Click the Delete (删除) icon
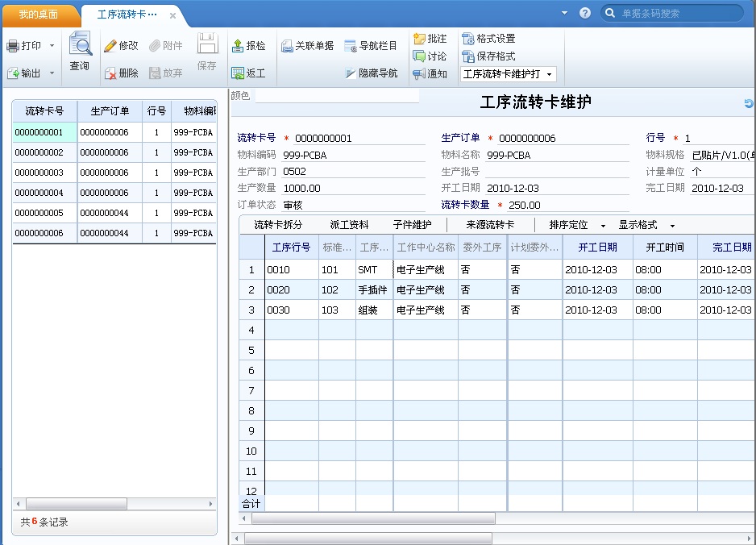Screen dimensions: 756x545 pos(111,73)
